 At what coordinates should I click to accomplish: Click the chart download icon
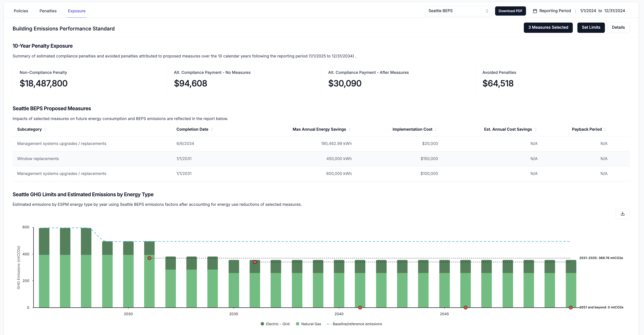[x=622, y=214]
